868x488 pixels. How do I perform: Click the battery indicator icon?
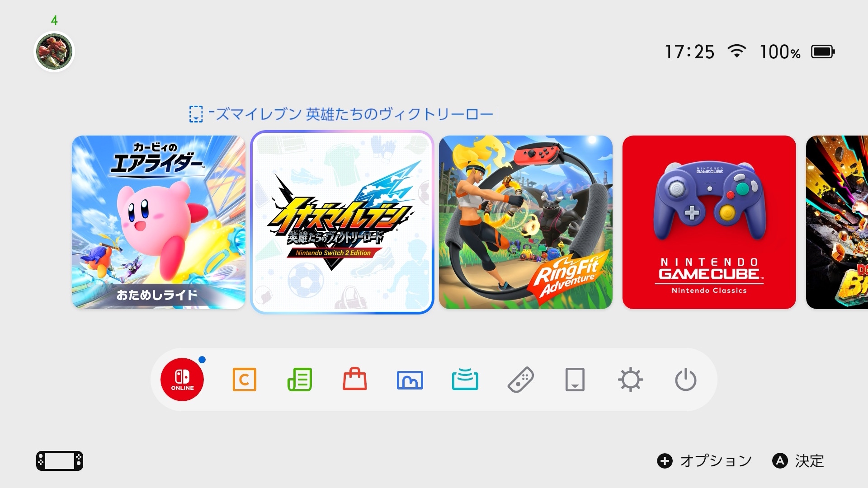point(823,52)
